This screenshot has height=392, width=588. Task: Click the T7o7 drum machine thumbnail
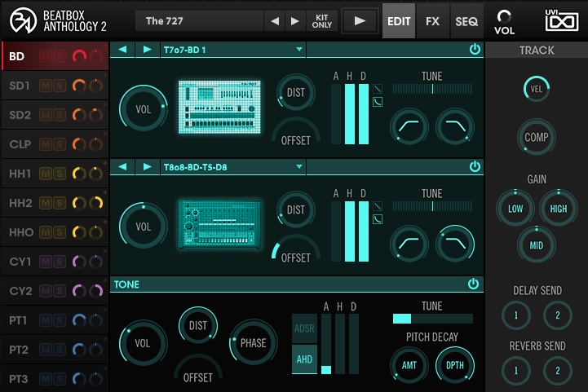(x=219, y=107)
